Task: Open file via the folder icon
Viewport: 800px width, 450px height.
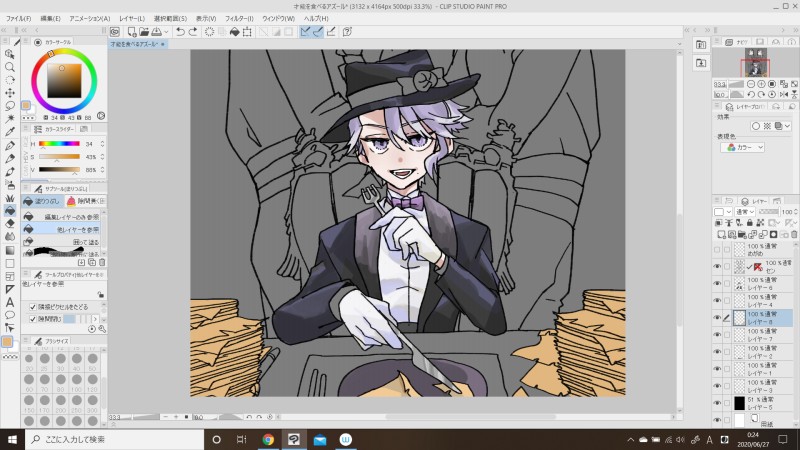Action: click(x=144, y=32)
